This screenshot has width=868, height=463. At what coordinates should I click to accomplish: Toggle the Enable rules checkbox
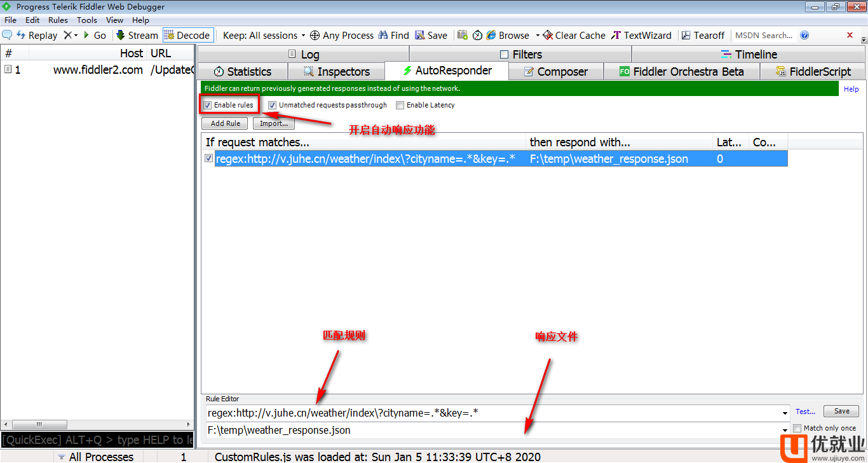click(208, 105)
